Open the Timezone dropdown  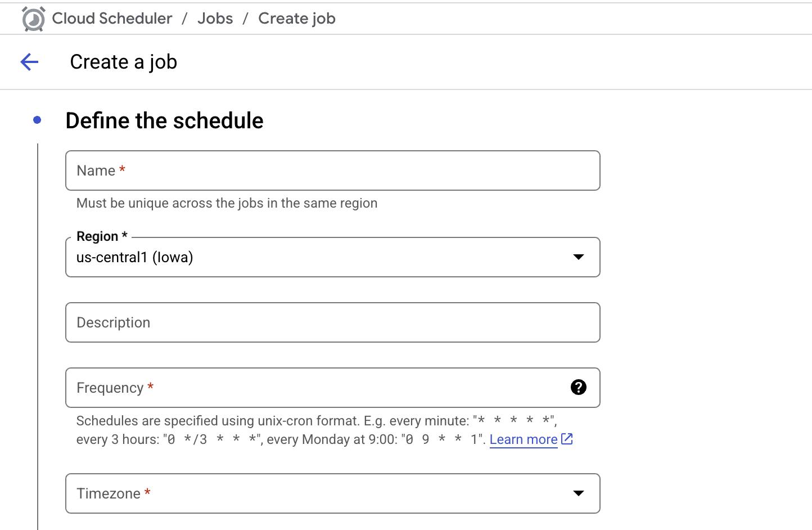tap(578, 493)
